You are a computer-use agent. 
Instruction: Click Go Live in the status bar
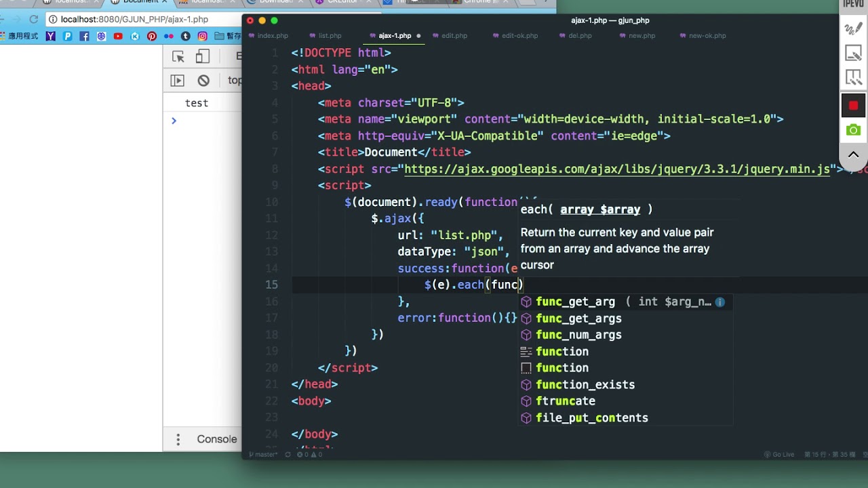(x=778, y=455)
